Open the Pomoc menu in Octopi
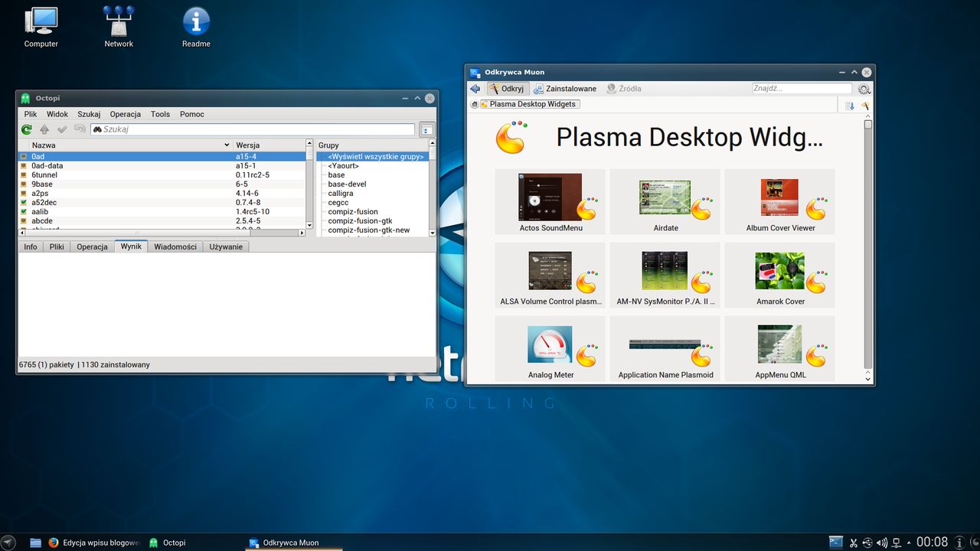 (192, 114)
